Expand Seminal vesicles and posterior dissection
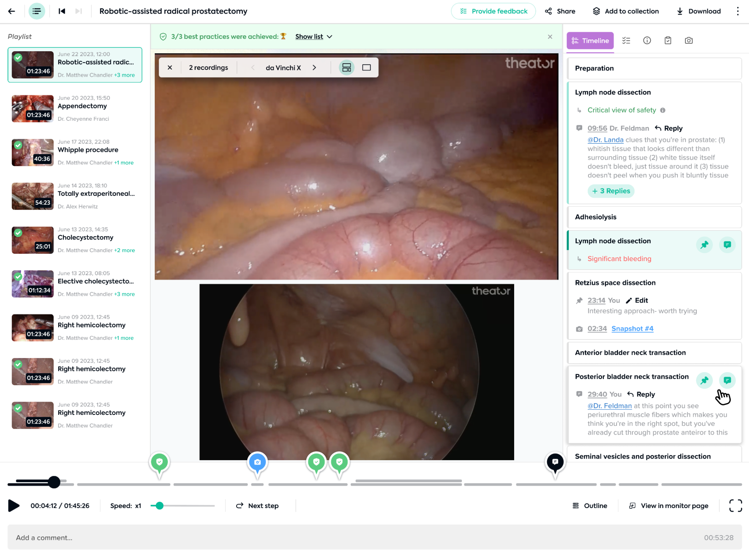This screenshot has width=749, height=560. click(654, 455)
